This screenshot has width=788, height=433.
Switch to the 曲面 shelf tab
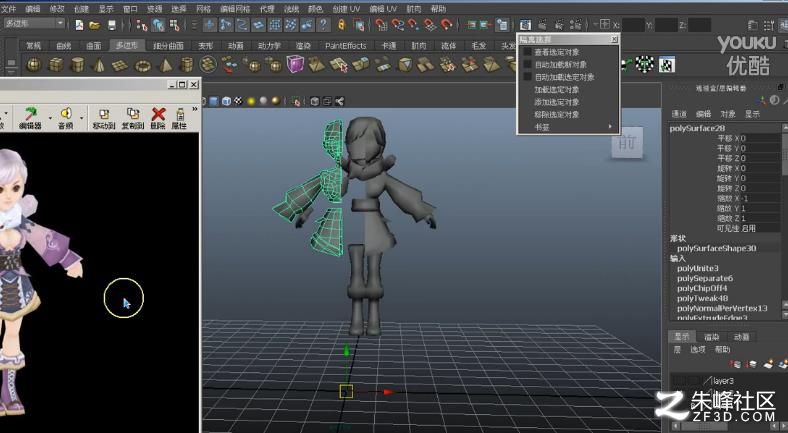coord(94,46)
